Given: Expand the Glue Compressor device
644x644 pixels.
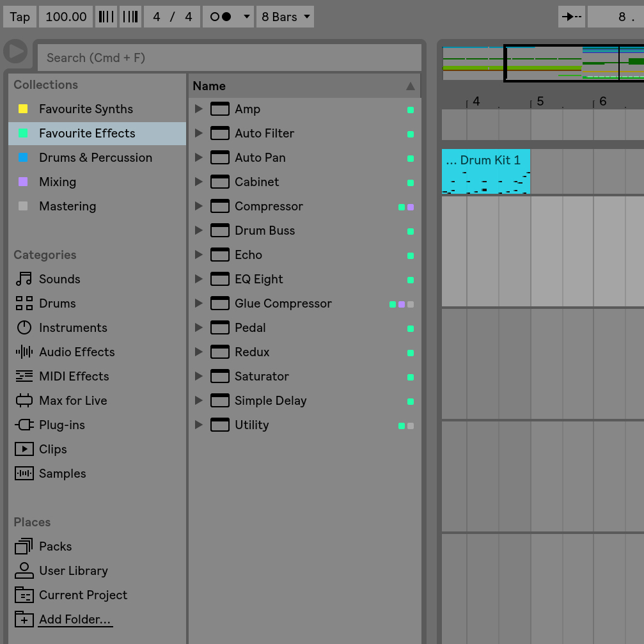Looking at the screenshot, I should point(198,303).
